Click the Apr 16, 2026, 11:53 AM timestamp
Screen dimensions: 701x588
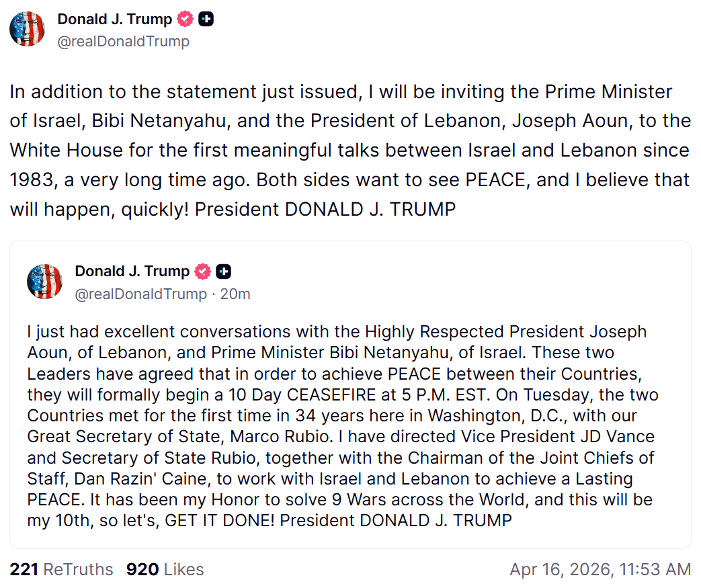tap(600, 570)
